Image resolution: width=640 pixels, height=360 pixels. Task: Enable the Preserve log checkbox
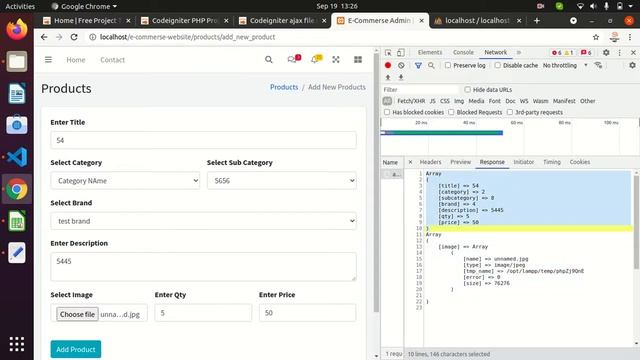click(x=448, y=65)
